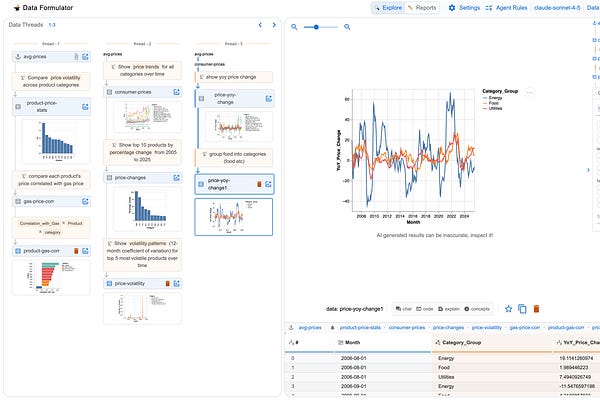The height and width of the screenshot is (400, 600).
Task: Sort by Category_Group column header
Action: pyautogui.click(x=492, y=343)
